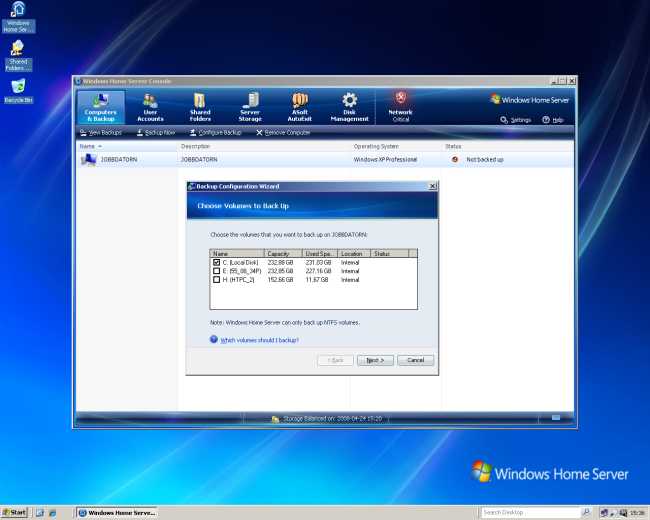This screenshot has height=520, width=650.
Task: Click the 232.88 GB capacity of C:
Action: pyautogui.click(x=280, y=262)
